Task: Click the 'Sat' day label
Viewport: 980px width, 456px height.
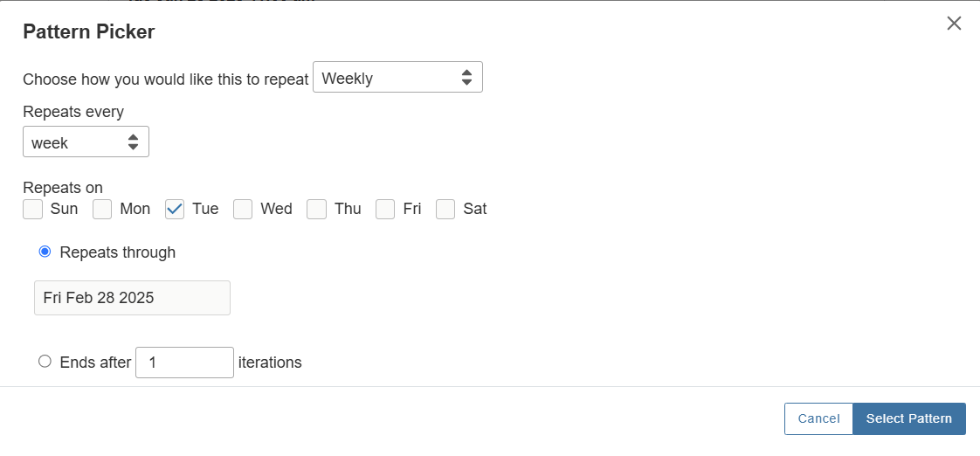Action: pyautogui.click(x=475, y=210)
